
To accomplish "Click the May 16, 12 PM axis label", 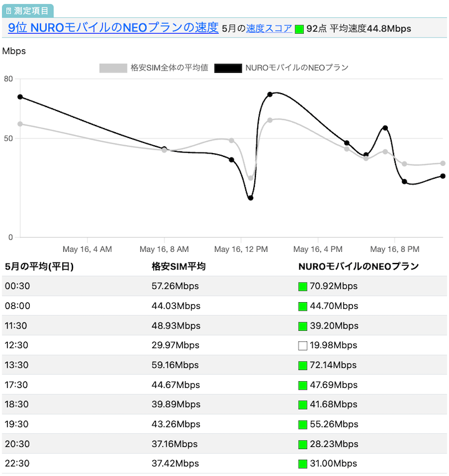I will pos(241,249).
